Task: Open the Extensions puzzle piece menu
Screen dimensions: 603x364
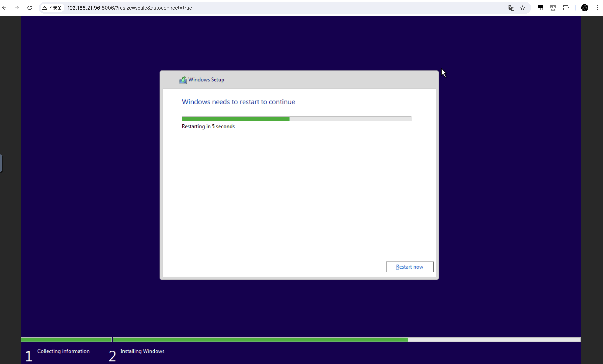Action: 565,8
